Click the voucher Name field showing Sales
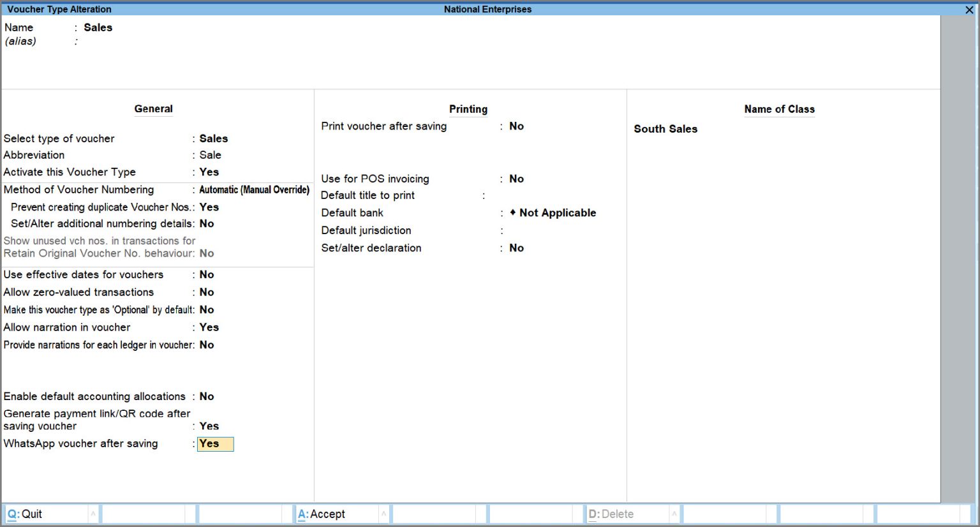 point(98,27)
